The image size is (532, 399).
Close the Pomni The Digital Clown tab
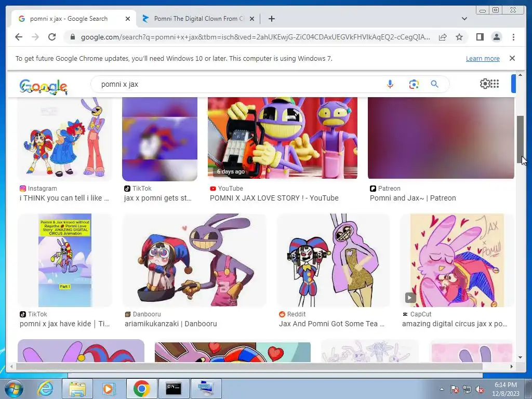click(x=252, y=19)
